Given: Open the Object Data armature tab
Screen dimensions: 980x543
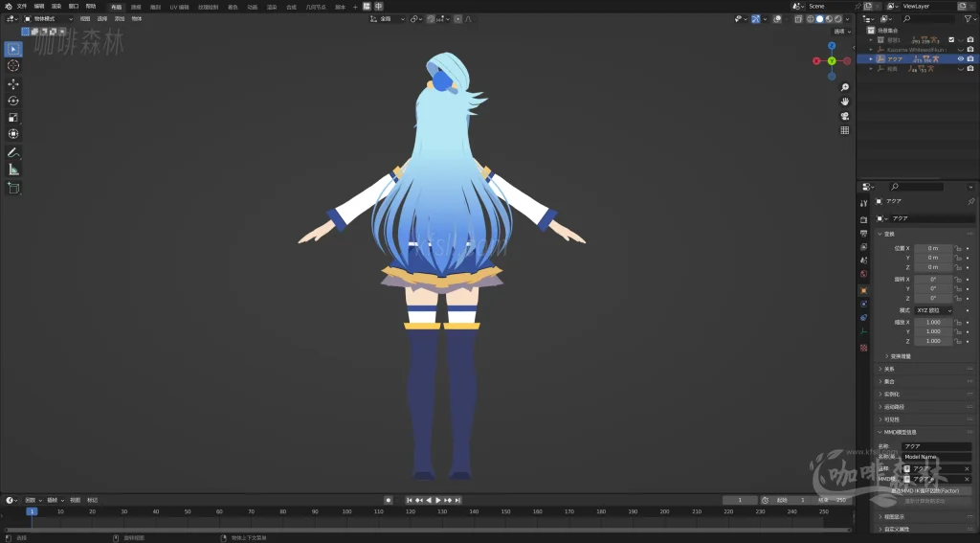Looking at the screenshot, I should [864, 331].
